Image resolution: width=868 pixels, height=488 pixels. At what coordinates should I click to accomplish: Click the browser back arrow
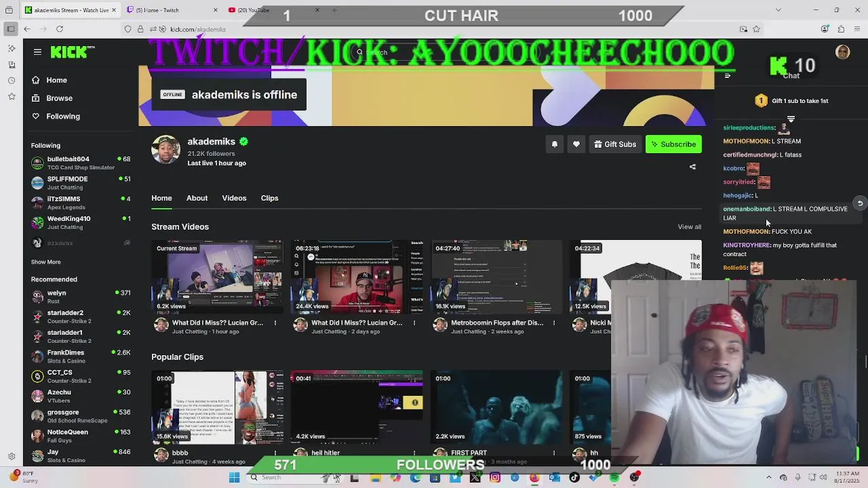[x=27, y=29]
